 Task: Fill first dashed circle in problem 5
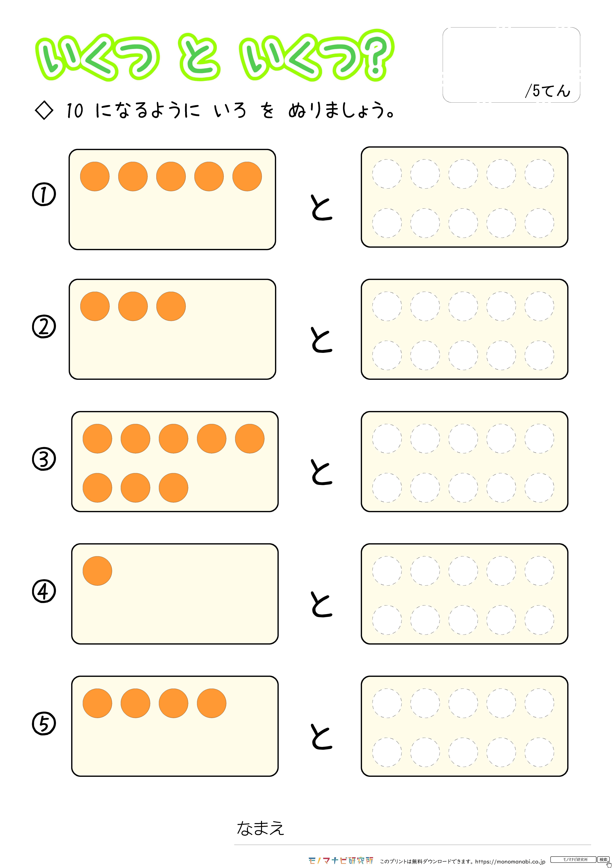click(x=387, y=703)
